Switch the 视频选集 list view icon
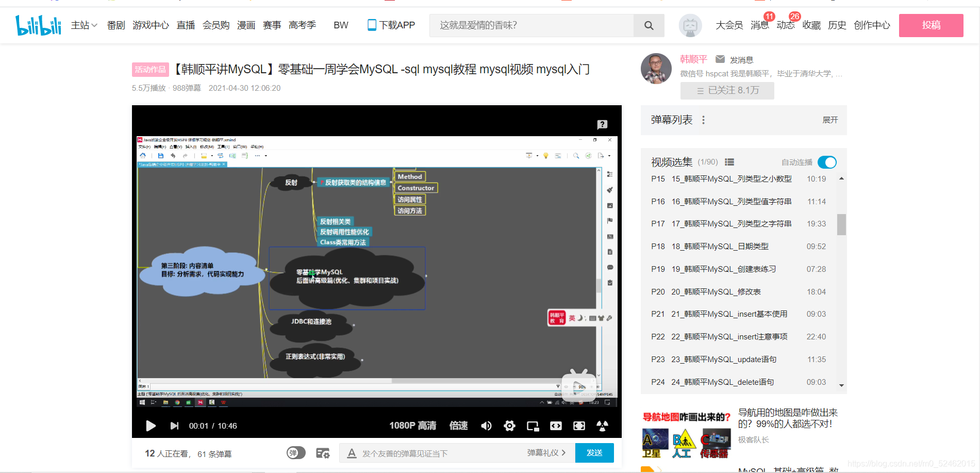The image size is (980, 473). [x=729, y=162]
